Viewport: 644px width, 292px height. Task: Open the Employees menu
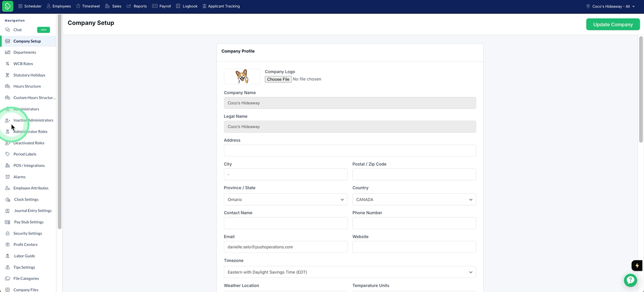59,6
